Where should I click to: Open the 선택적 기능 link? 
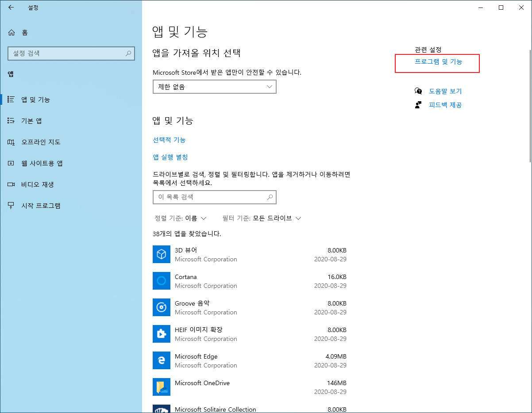169,140
